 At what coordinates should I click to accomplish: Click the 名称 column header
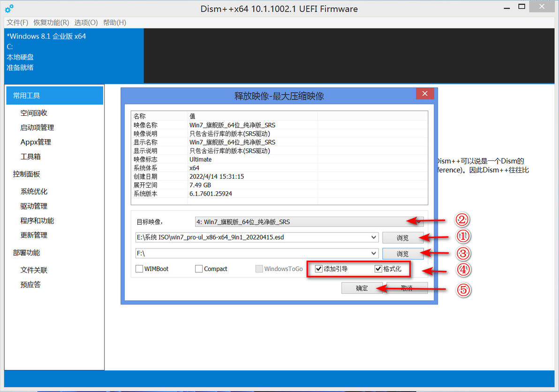159,116
